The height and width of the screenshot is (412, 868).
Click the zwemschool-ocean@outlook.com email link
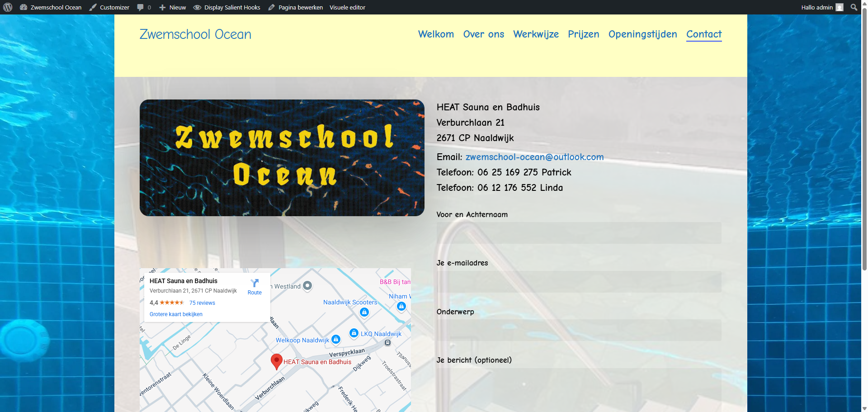pos(534,157)
